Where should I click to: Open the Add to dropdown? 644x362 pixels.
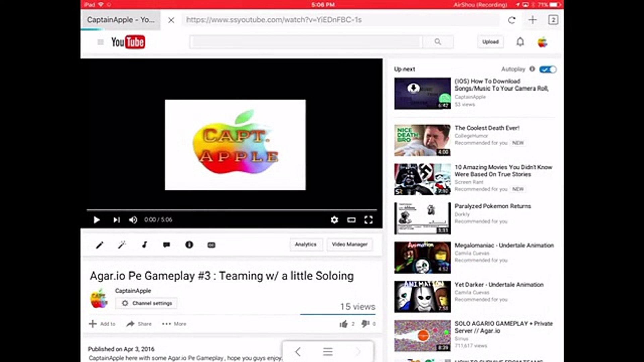(102, 324)
